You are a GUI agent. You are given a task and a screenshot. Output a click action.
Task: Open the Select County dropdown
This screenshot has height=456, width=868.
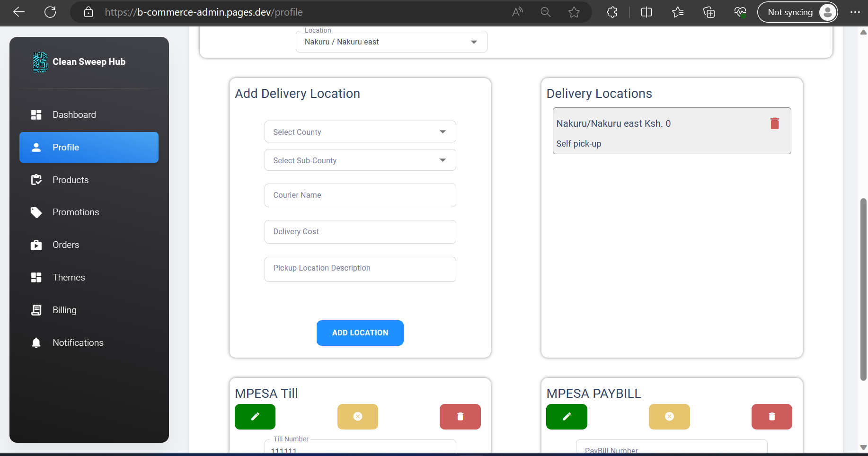360,132
